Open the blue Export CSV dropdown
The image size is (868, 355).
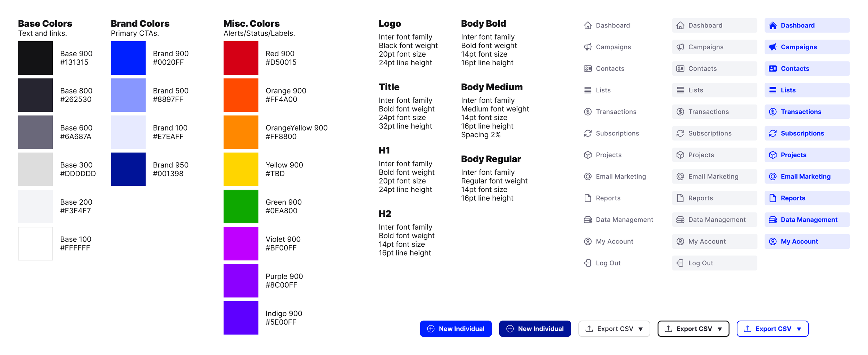point(773,329)
